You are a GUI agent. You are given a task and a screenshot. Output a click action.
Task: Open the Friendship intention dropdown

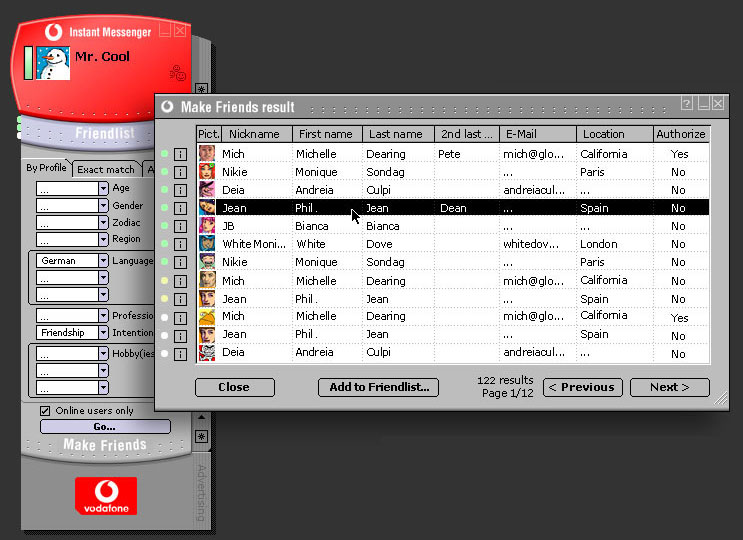pyautogui.click(x=103, y=333)
